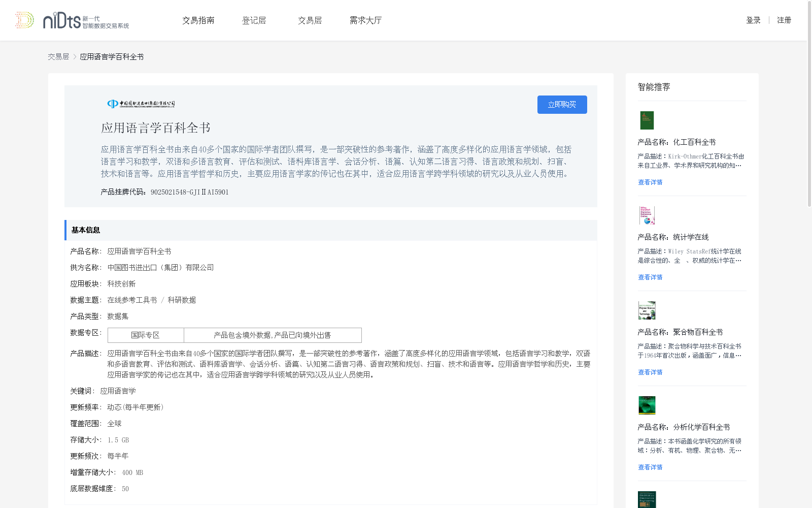Viewport: 812px width, 508px height.
Task: View details for 聚合物百科全书
Action: 650,372
